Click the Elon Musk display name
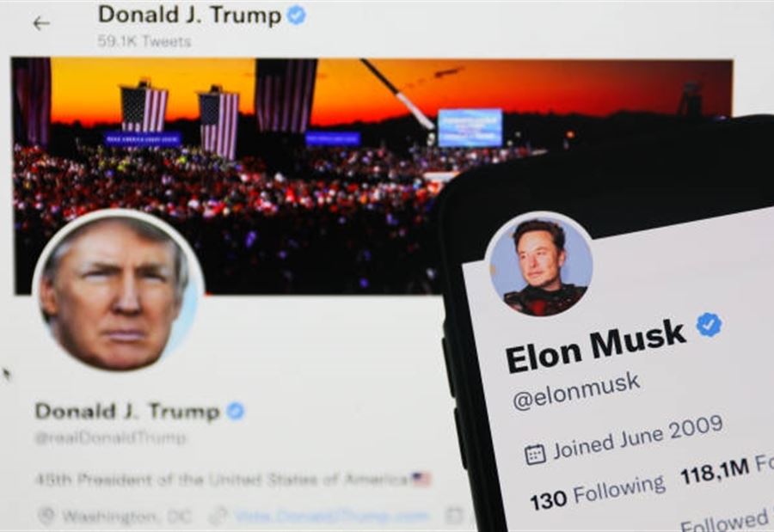 point(595,346)
